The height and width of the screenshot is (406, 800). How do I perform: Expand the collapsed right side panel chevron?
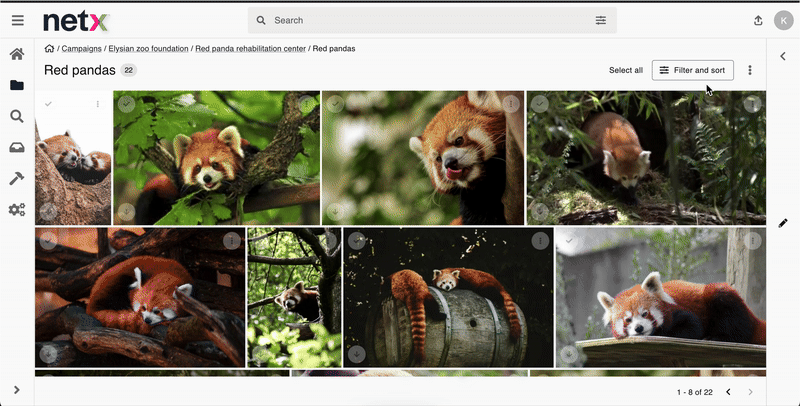(x=783, y=56)
